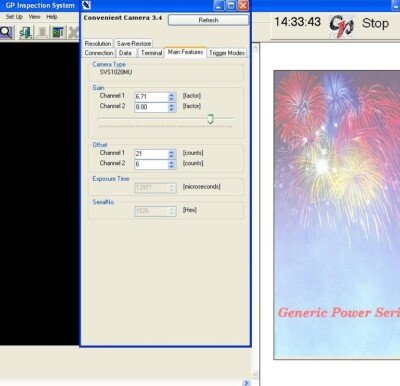Decrease Offset Channel 2 with down arrow
This screenshot has width=400, height=386.
point(172,166)
